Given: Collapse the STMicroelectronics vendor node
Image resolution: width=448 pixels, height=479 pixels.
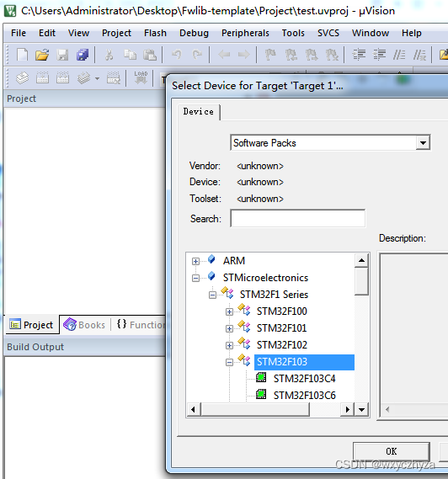Looking at the screenshot, I should (195, 278).
